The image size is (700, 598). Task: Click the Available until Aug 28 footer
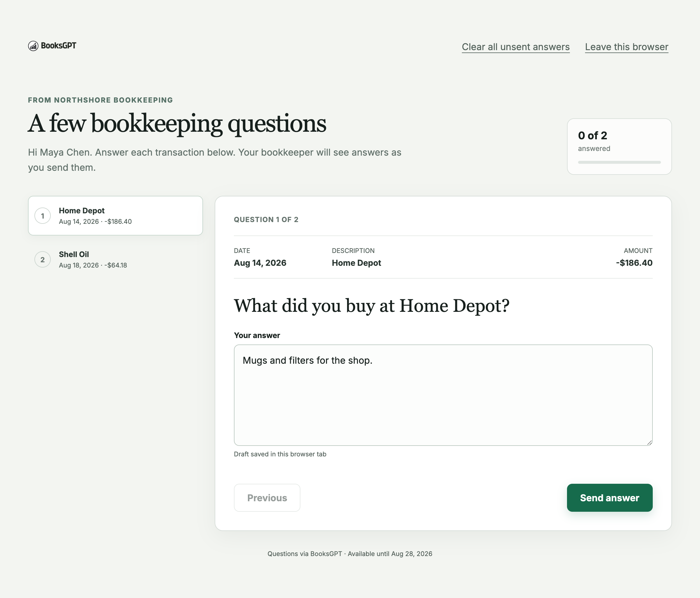390,554
